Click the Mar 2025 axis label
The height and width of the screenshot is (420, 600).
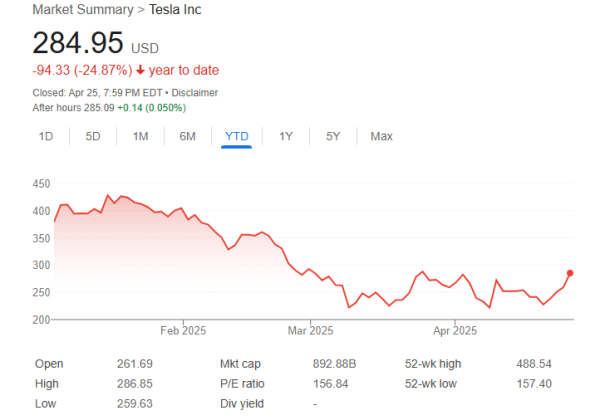(309, 329)
